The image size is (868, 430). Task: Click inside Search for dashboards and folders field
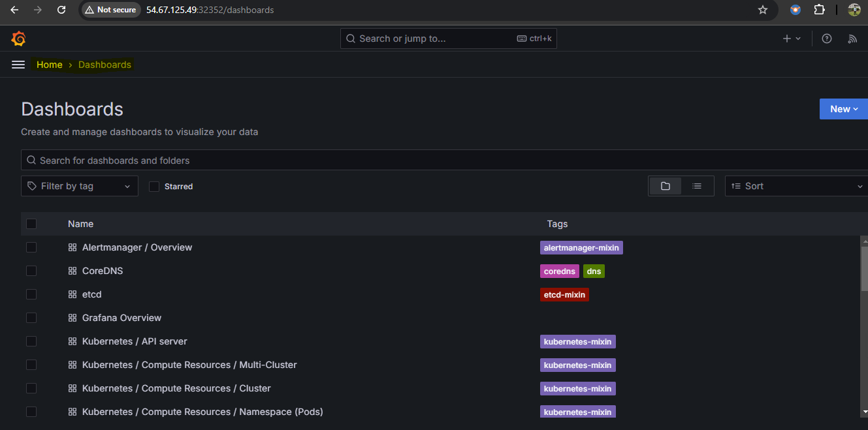(x=444, y=160)
